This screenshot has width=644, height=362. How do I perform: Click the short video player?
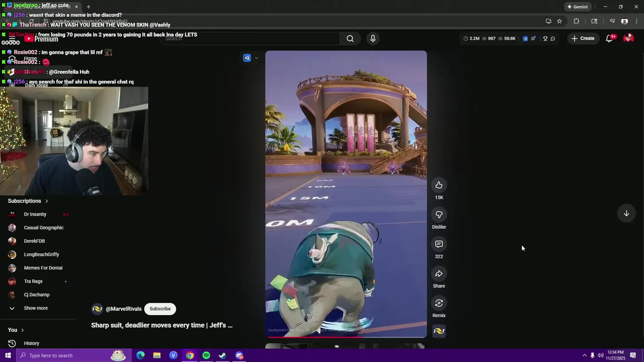point(346,194)
